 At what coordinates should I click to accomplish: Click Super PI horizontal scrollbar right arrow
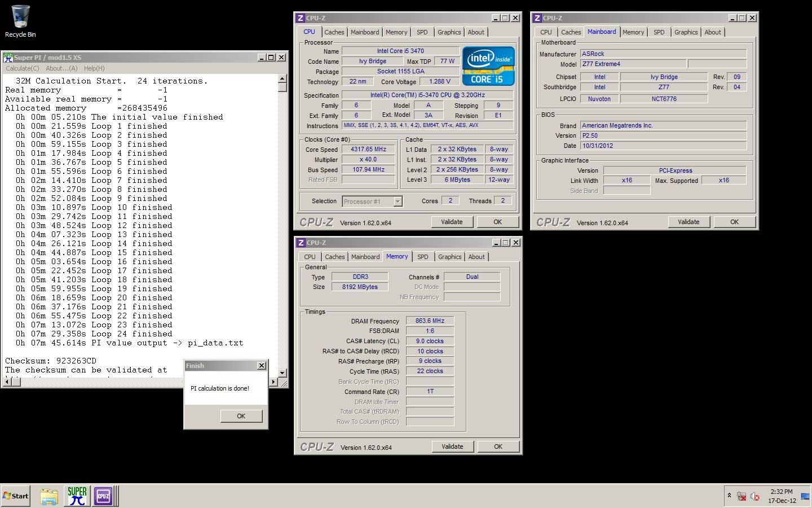tap(273, 382)
